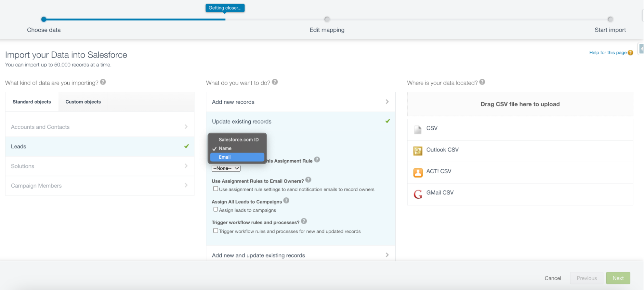The image size is (644, 290).
Task: Click help icon next to 'Where is your data located?'
Action: click(x=482, y=82)
